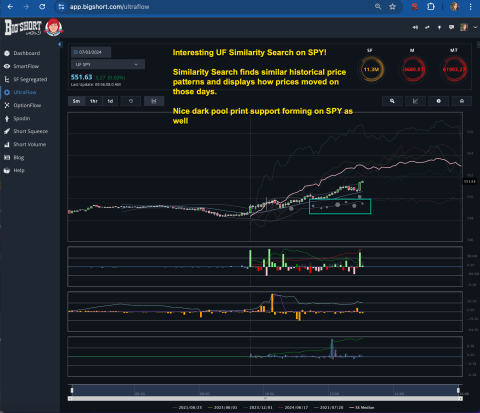Click the chat message icon in header
The image size is (480, 413).
click(451, 27)
